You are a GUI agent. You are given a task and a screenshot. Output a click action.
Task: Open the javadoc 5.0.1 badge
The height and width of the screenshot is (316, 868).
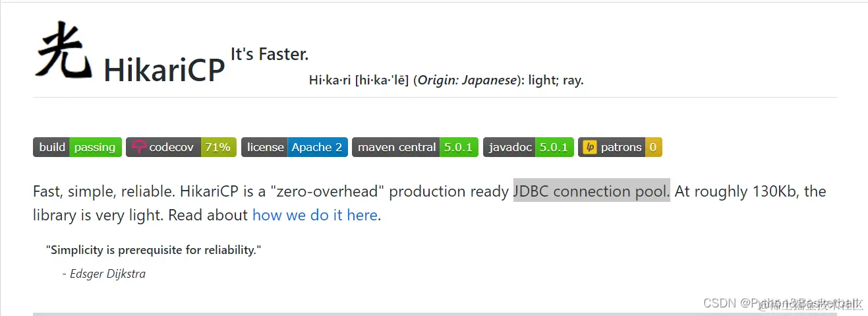tap(529, 147)
